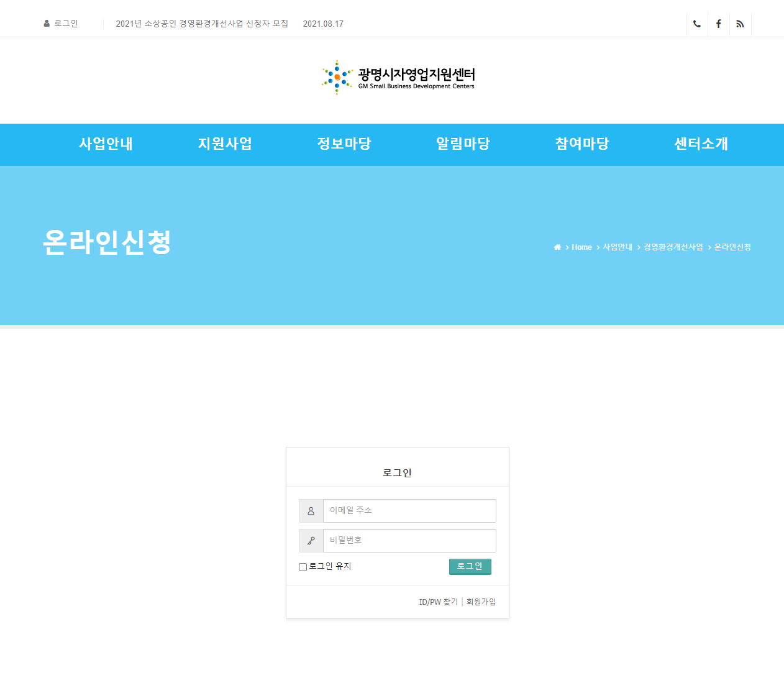Click Home in the breadcrumb trail
The image size is (784, 688).
581,247
